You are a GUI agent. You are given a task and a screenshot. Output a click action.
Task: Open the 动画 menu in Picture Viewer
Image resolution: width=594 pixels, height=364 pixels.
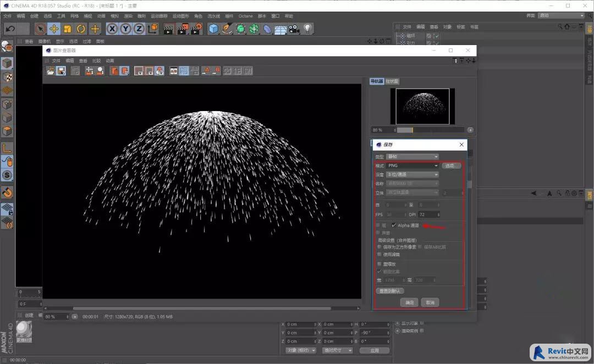[110, 60]
